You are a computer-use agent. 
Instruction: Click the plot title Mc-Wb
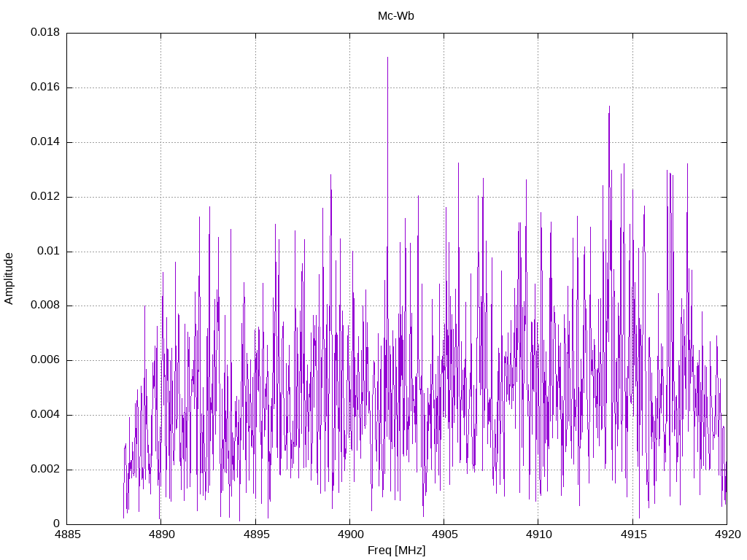[x=396, y=16]
